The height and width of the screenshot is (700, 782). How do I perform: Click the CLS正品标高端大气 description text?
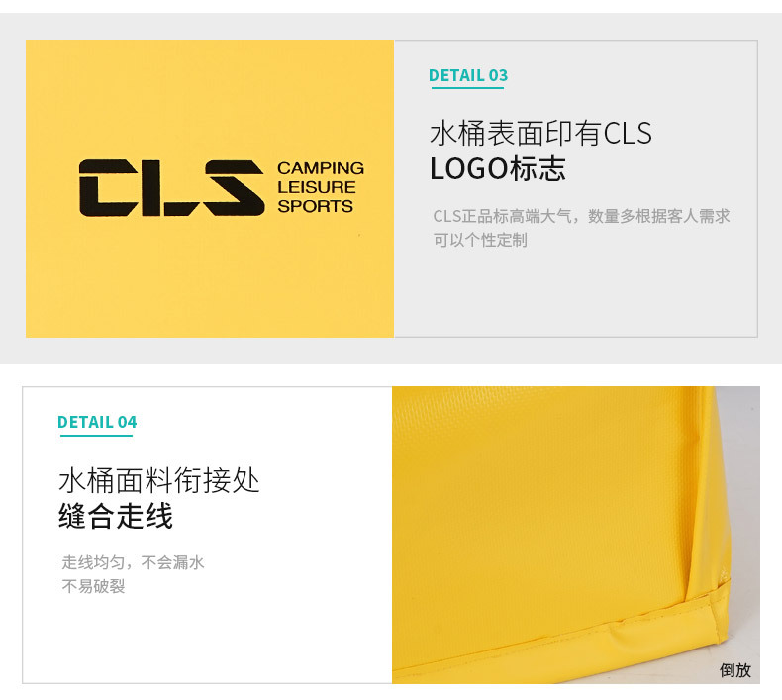click(581, 216)
